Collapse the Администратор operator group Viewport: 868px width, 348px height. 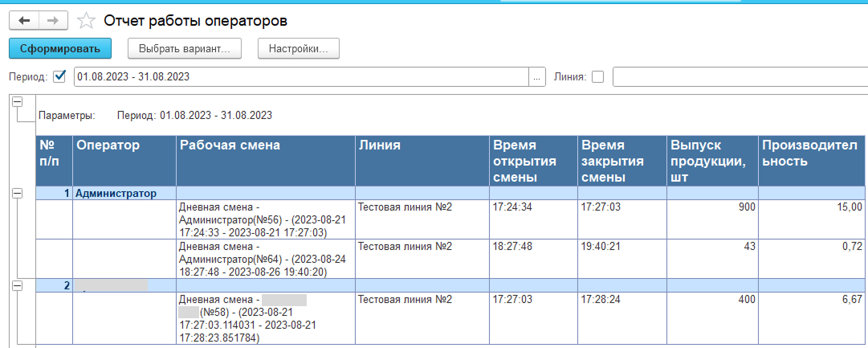18,193
